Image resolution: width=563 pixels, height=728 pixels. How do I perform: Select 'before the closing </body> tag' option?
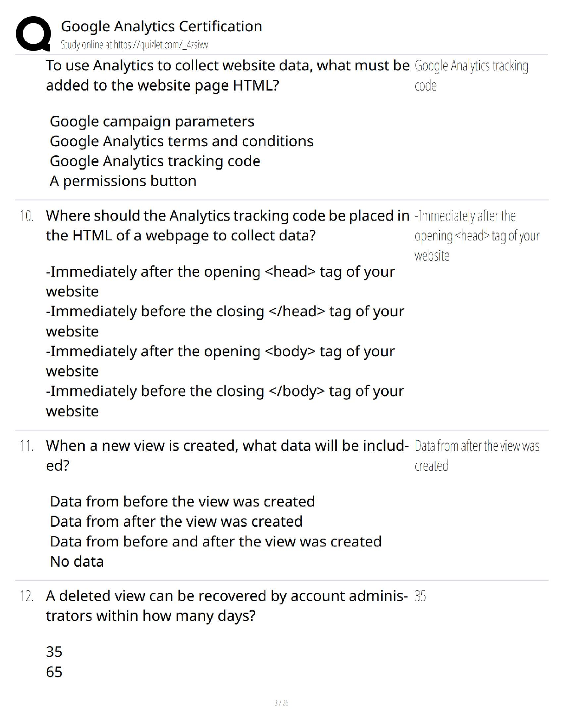tap(225, 401)
